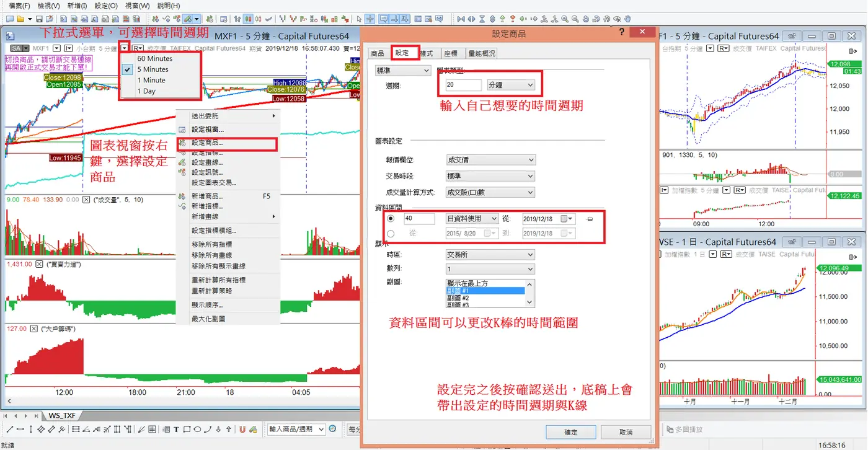
Task: Click the up arrow drawing tool
Action: (x=229, y=429)
